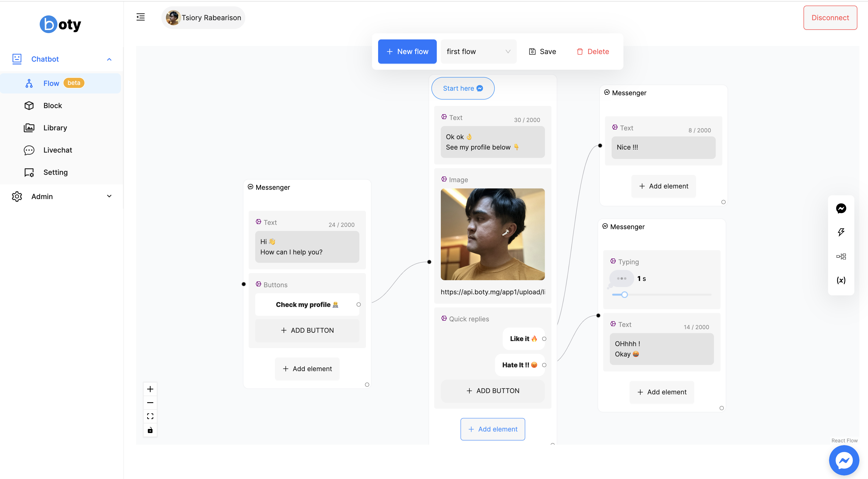Click the Hate It quick reply handle
The height and width of the screenshot is (479, 868).
(x=544, y=365)
